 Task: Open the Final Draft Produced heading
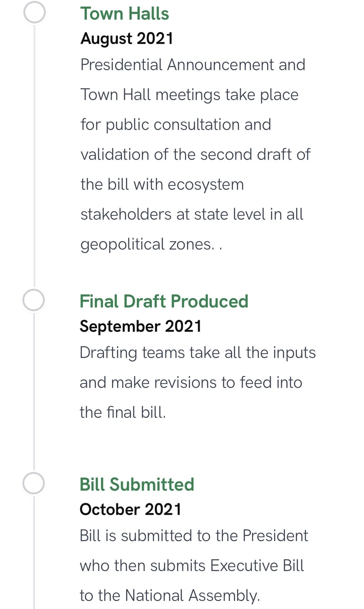164,301
